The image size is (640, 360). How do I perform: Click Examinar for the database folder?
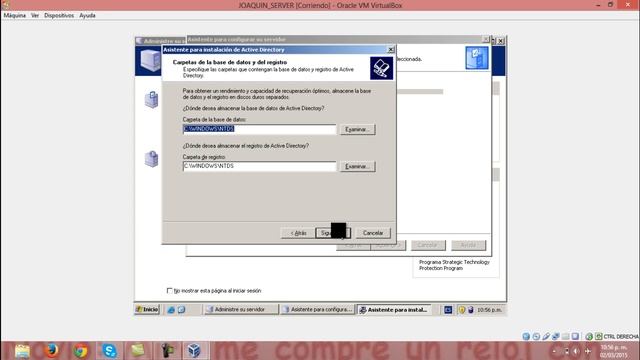point(358,129)
